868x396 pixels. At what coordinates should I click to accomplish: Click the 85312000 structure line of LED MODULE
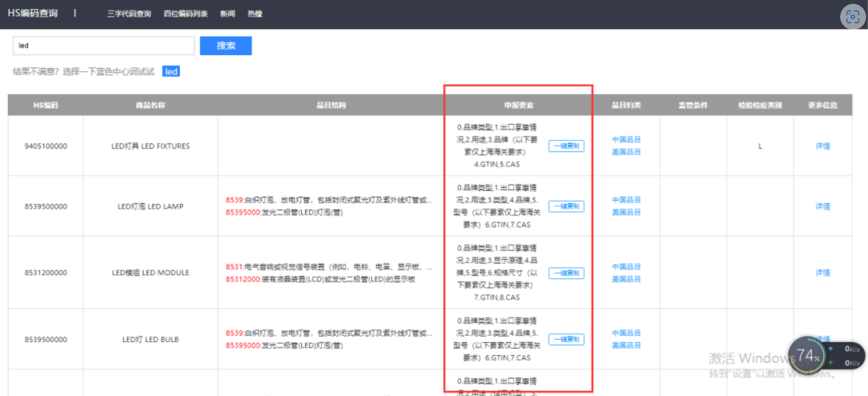321,280
